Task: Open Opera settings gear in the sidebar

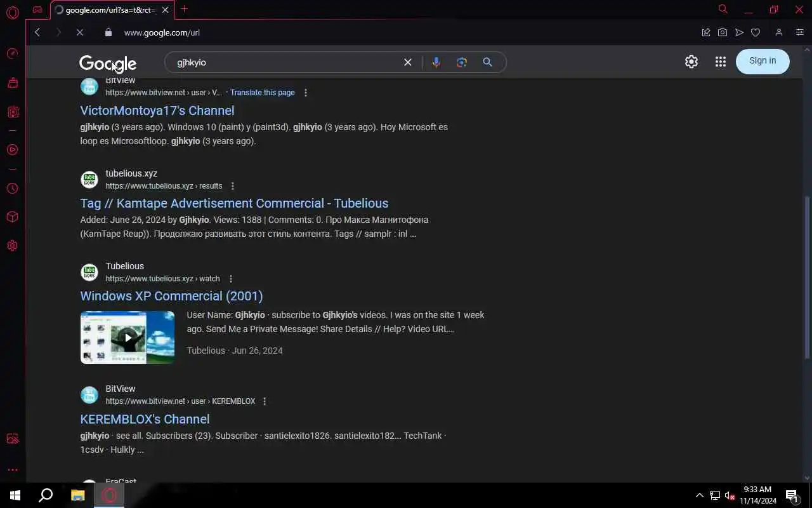Action: coord(12,246)
